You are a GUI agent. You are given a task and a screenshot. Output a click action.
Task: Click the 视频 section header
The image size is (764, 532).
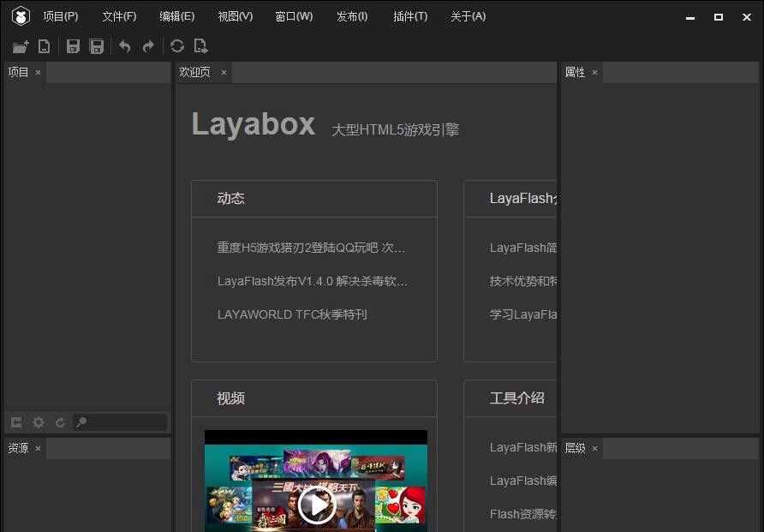click(x=231, y=398)
